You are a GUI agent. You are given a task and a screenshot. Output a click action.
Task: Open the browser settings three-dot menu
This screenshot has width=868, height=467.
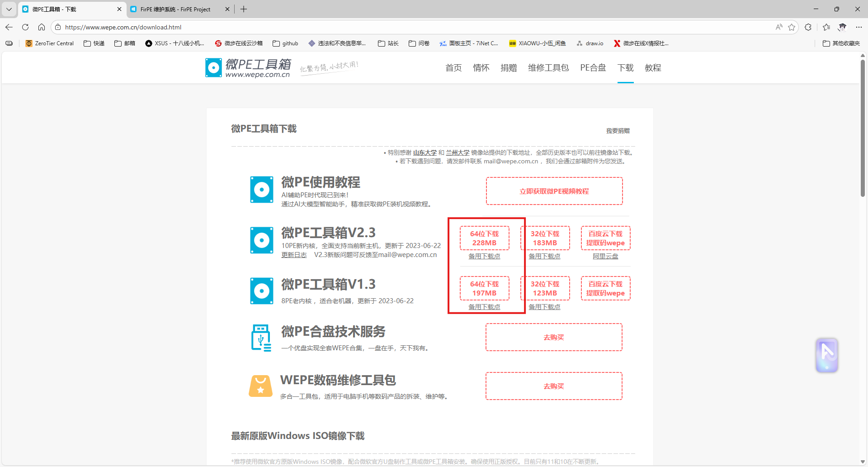tap(859, 27)
